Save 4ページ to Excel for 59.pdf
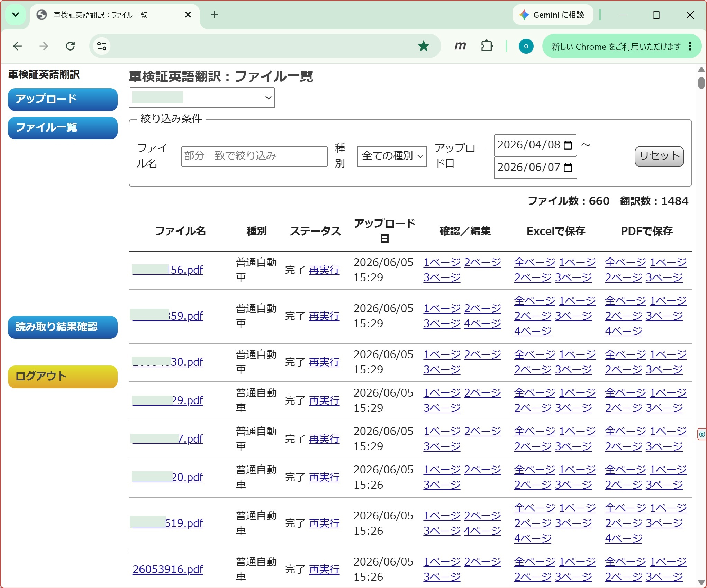Viewport: 707px width, 588px height. (x=533, y=331)
